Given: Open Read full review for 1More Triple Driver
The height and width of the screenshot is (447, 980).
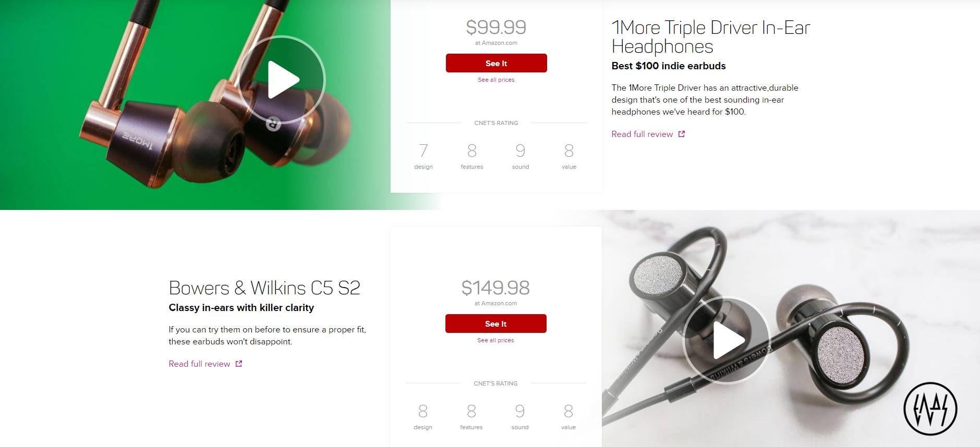Looking at the screenshot, I should coord(642,134).
